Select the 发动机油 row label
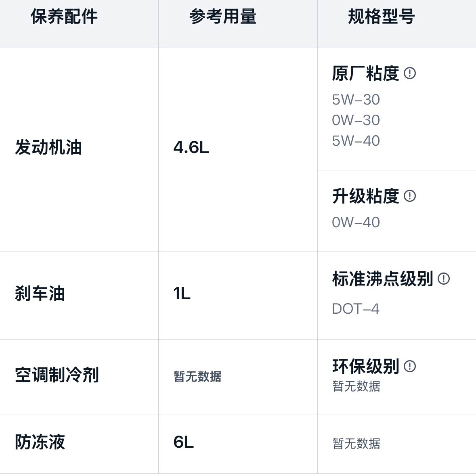Viewport: 476px width, 476px height. tap(48, 147)
